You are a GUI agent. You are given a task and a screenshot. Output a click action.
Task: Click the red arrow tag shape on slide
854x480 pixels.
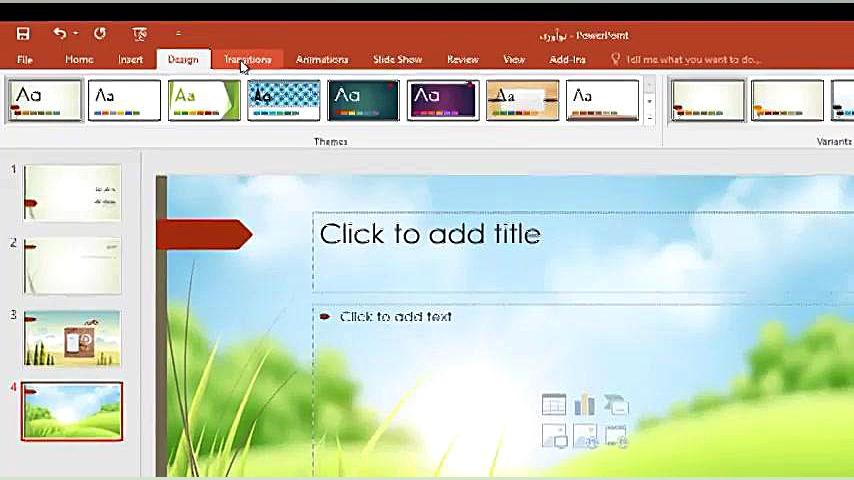tap(204, 234)
